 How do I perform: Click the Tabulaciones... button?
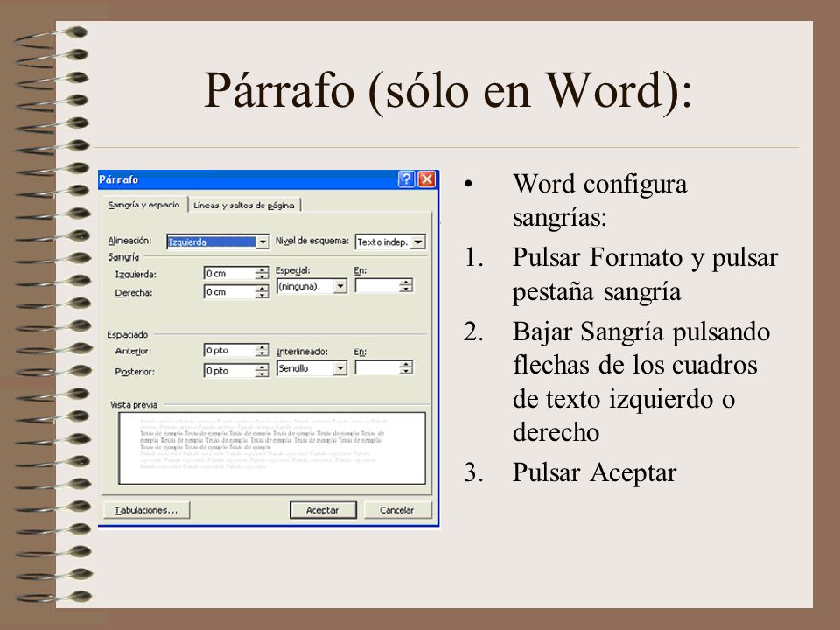click(146, 510)
